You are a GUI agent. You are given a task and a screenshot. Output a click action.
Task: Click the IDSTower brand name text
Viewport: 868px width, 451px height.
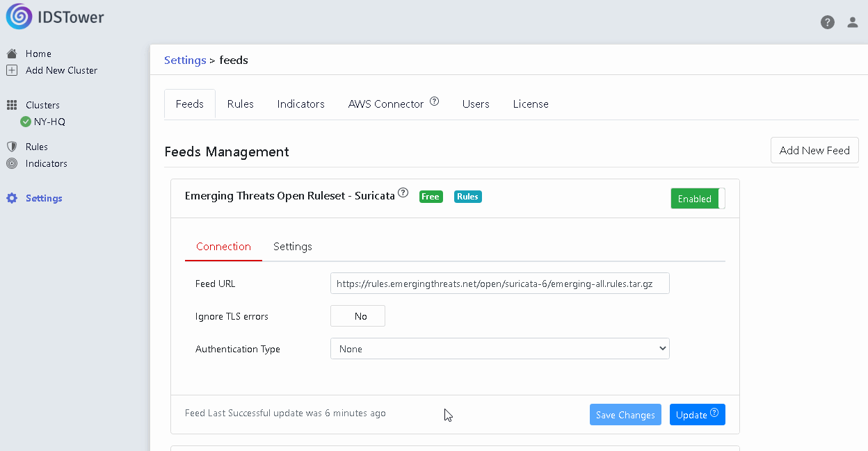coord(71,17)
